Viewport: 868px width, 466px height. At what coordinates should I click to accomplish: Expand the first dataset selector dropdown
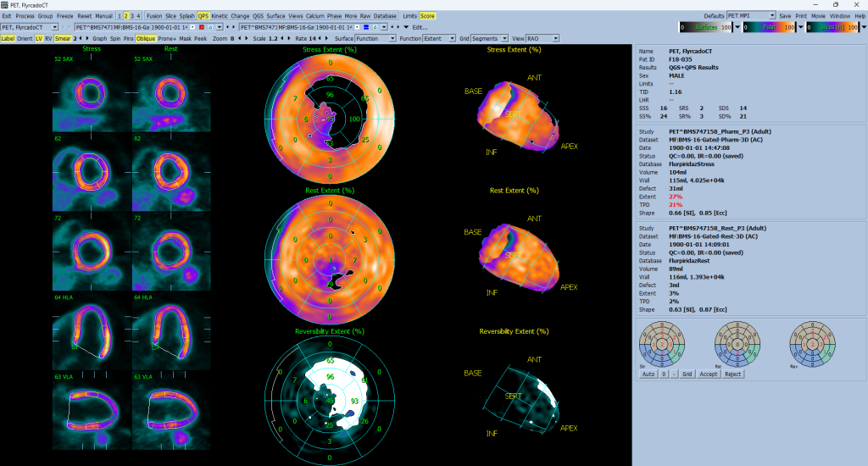220,27
